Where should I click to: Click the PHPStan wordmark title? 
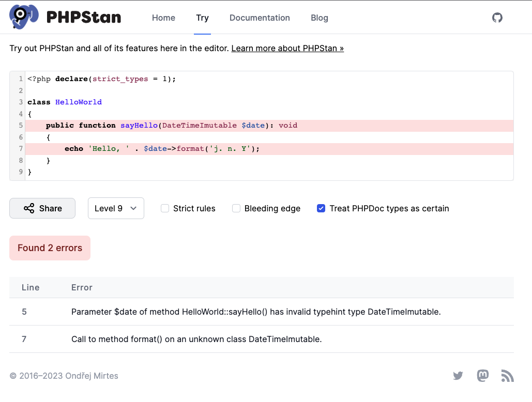(x=84, y=18)
